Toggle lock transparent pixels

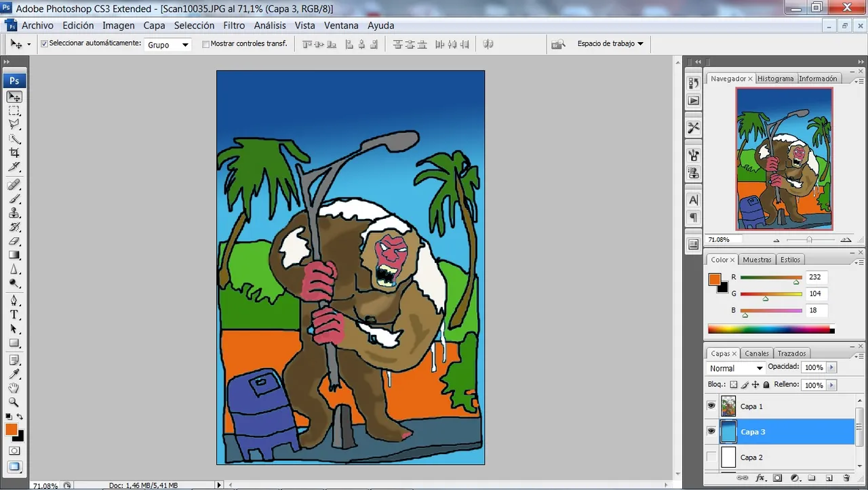tap(734, 385)
